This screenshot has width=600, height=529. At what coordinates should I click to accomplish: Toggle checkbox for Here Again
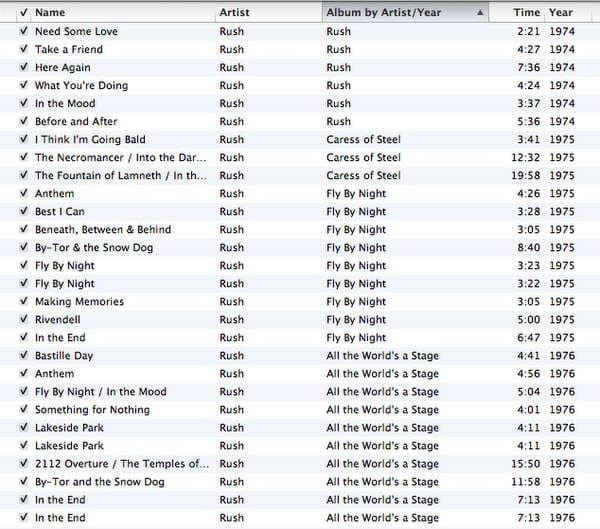coord(24,67)
